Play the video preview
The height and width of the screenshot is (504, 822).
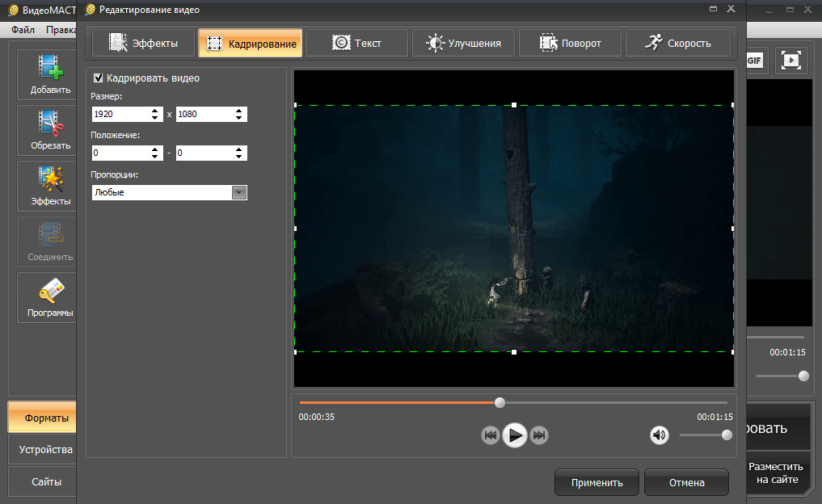(515, 435)
